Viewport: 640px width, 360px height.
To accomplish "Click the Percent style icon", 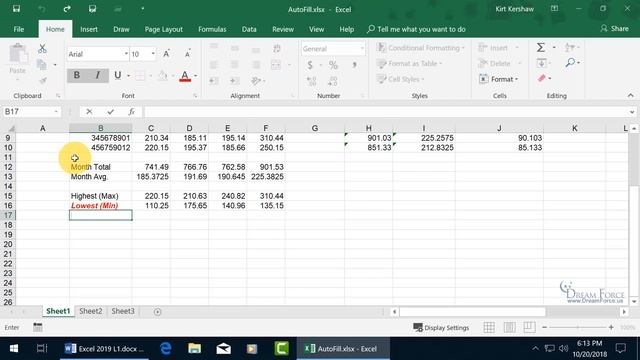I will coord(333,65).
